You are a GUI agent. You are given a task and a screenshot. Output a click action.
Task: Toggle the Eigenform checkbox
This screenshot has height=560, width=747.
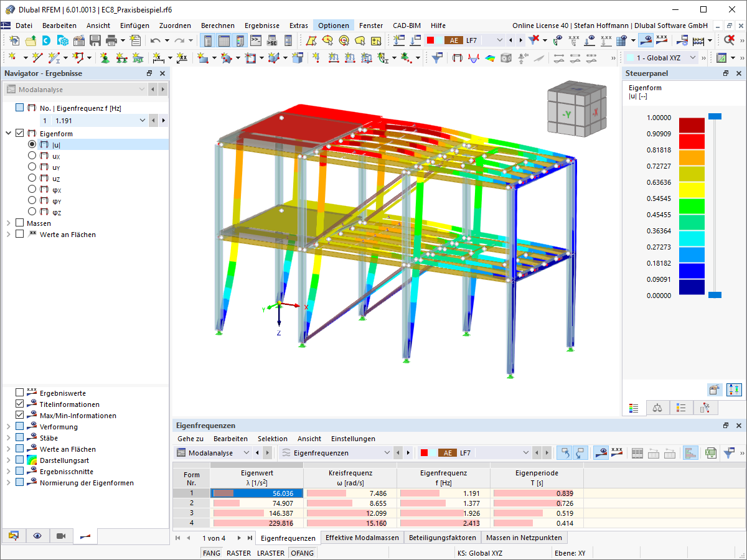[19, 133]
